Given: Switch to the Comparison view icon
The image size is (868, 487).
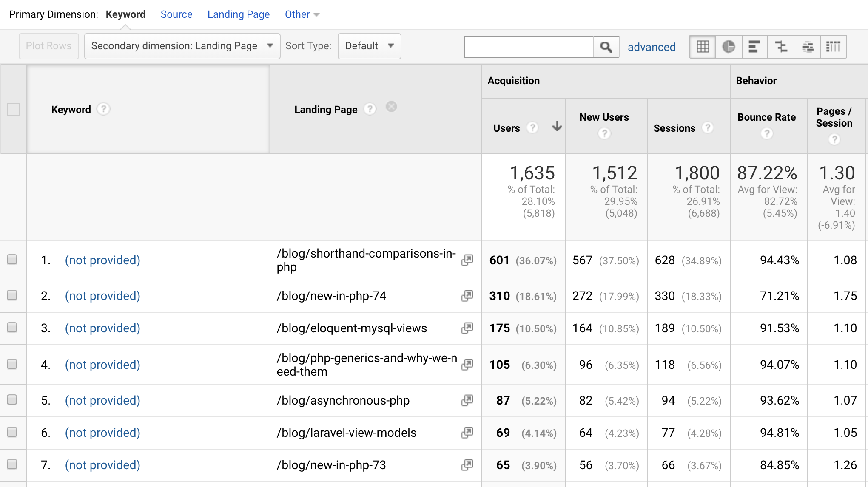Looking at the screenshot, I should click(781, 47).
